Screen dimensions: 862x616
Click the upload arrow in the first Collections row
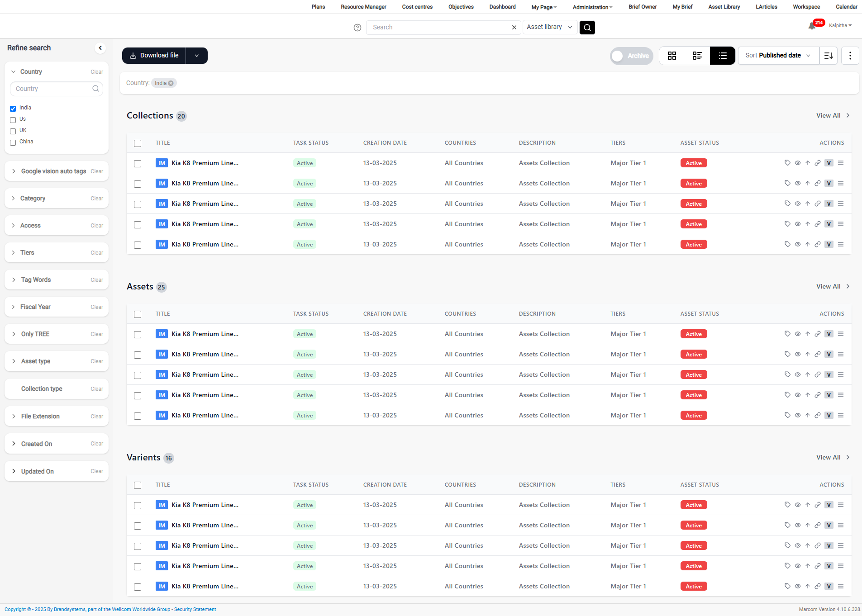pos(808,163)
